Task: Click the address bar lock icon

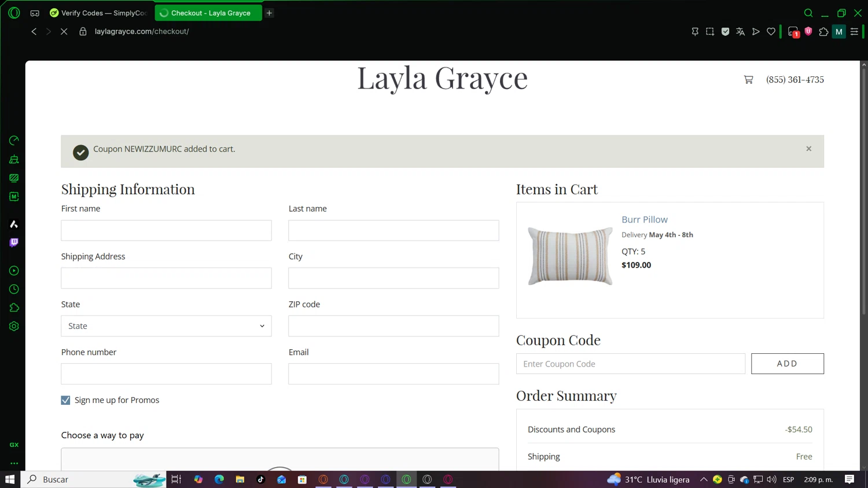Action: tap(83, 32)
